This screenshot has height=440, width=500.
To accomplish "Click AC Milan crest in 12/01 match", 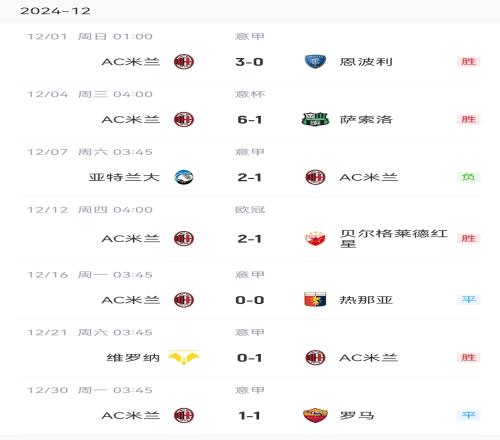I will [184, 62].
